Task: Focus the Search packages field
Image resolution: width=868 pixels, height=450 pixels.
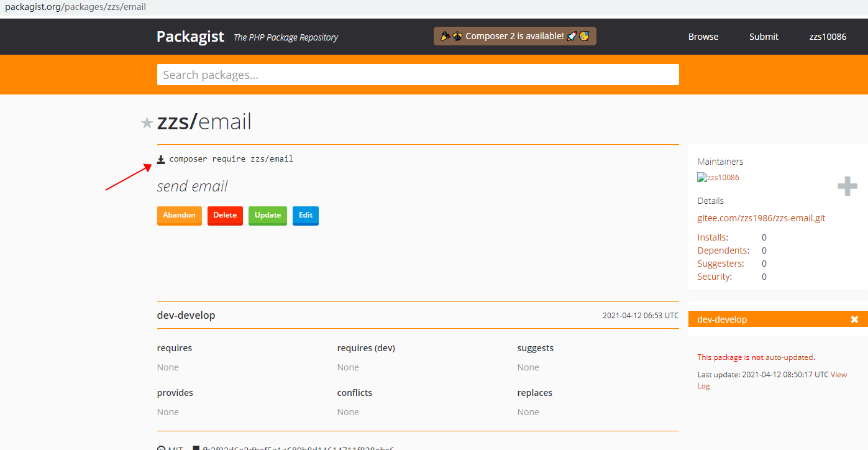Action: (x=418, y=75)
